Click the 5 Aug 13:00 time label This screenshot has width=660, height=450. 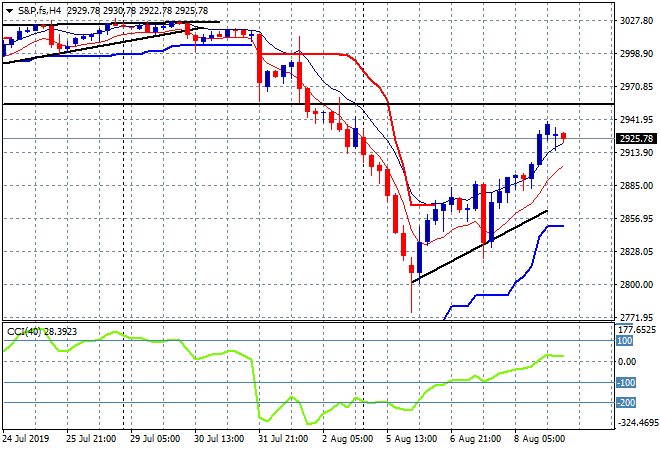click(x=412, y=439)
